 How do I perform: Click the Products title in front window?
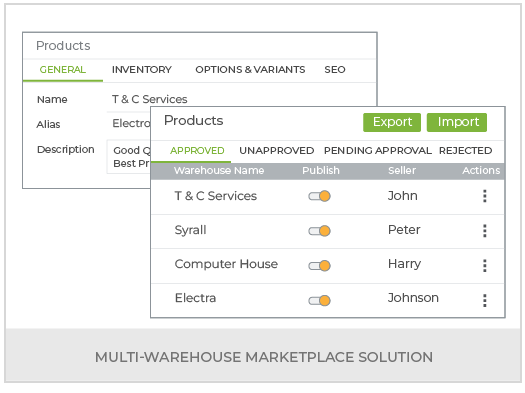point(194,121)
